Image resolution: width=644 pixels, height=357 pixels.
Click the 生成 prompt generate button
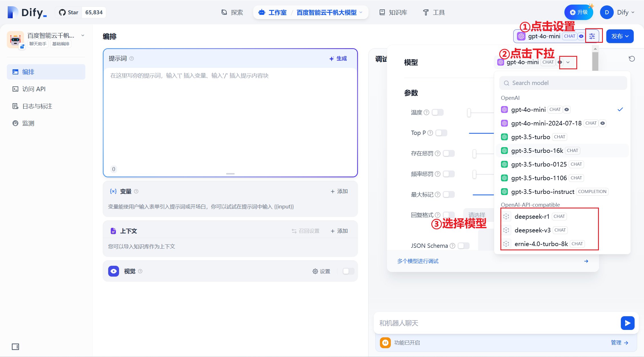pyautogui.click(x=338, y=58)
